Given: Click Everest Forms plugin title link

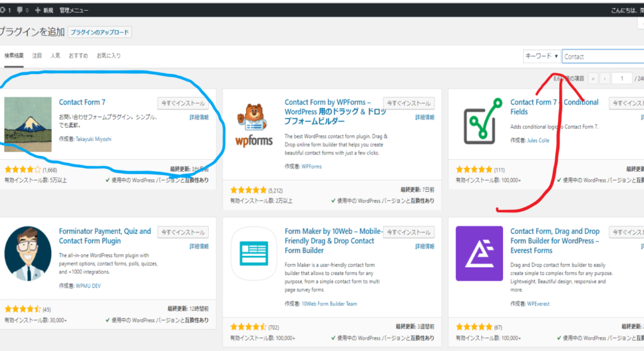Looking at the screenshot, I should click(555, 240).
